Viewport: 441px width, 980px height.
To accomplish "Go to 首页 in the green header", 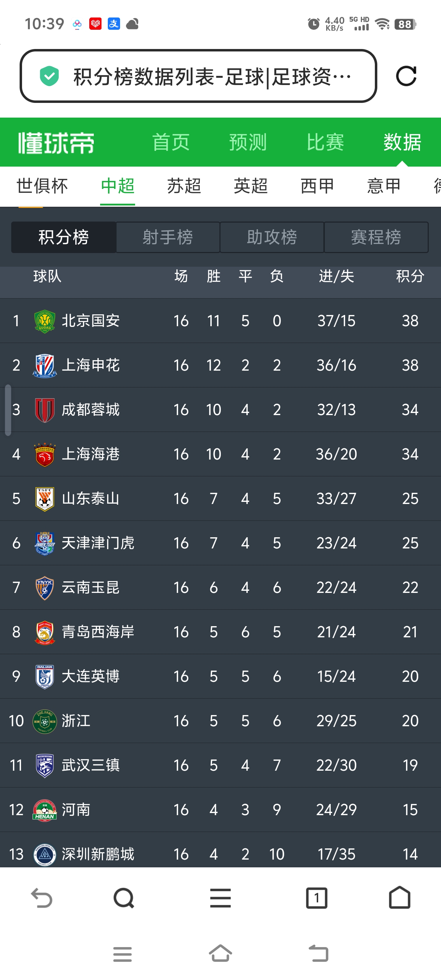I will (171, 142).
